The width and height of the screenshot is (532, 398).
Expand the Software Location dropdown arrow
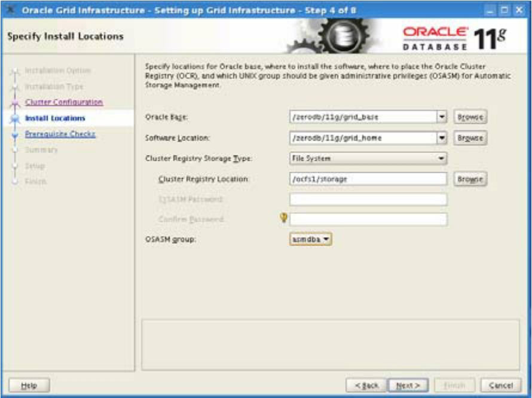coord(442,138)
